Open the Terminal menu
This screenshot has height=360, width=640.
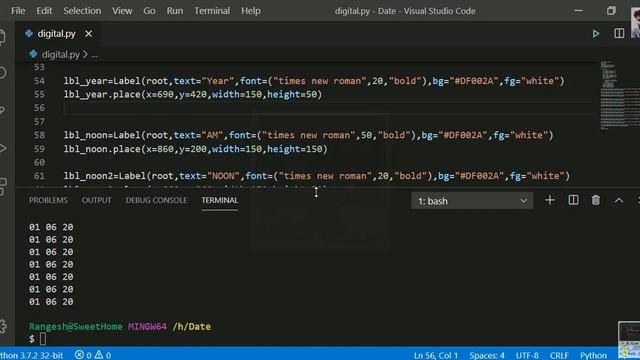click(x=212, y=11)
